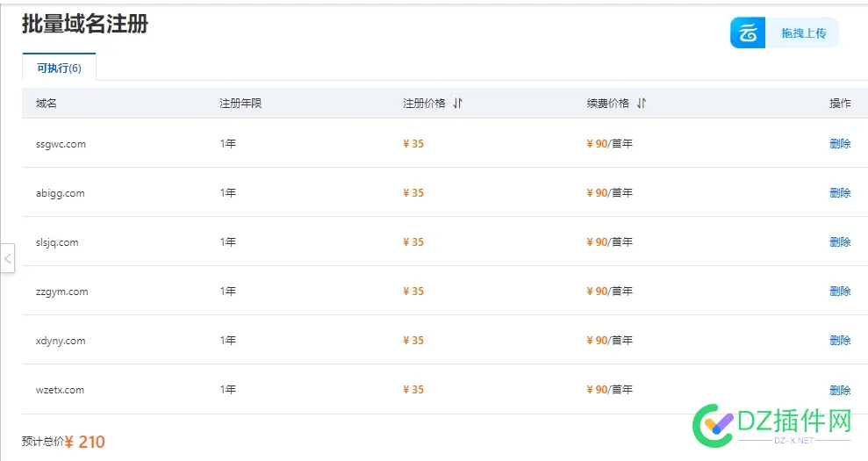Remove slsjq.com from the list
Screen dimensions: 868x461
(839, 242)
